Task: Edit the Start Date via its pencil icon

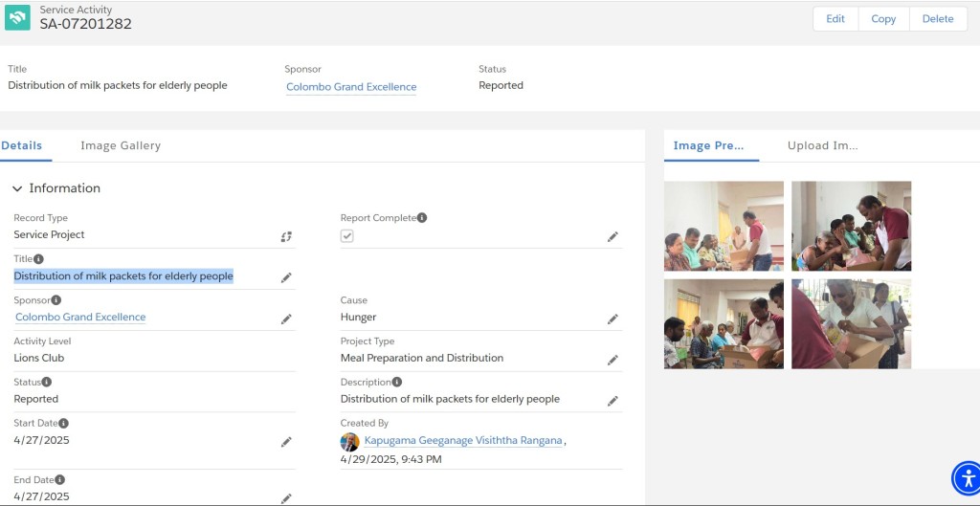Action: tap(286, 442)
